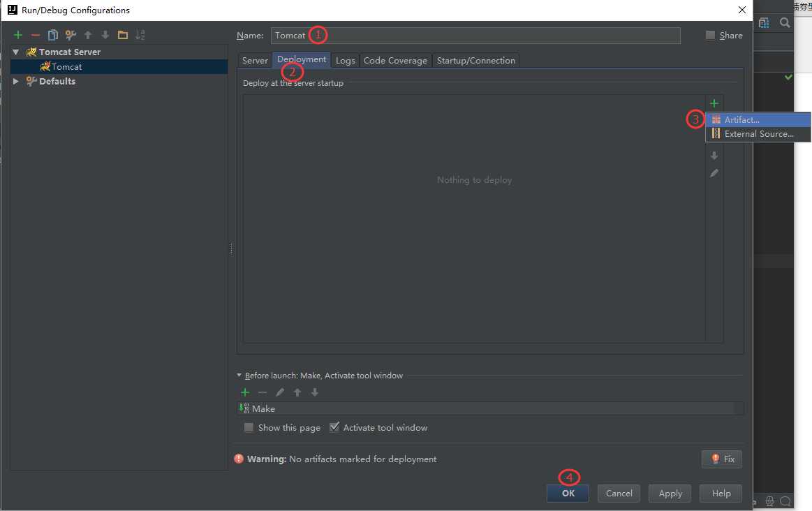The image size is (812, 511).
Task: Collapse the Tomcat Server tree node
Action: point(16,52)
